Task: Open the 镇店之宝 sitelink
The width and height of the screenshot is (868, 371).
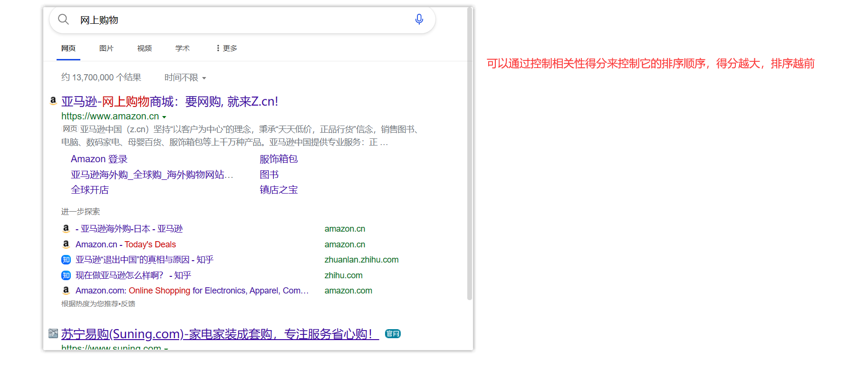Action: point(279,190)
